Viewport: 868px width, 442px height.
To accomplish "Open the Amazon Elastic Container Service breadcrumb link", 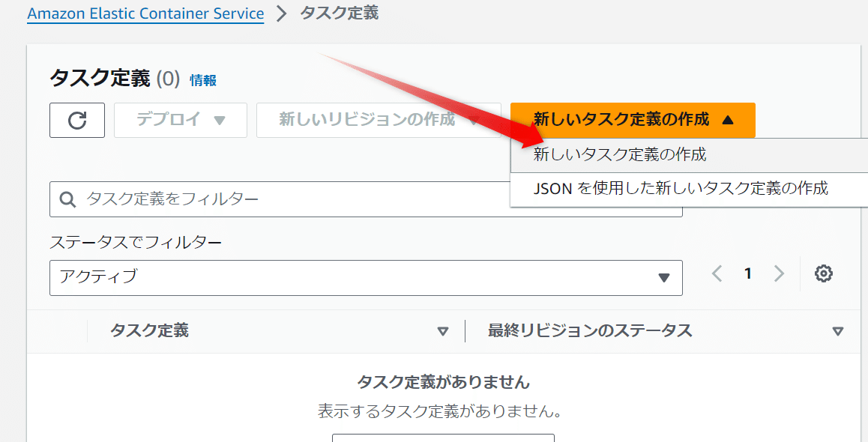I will click(x=145, y=13).
